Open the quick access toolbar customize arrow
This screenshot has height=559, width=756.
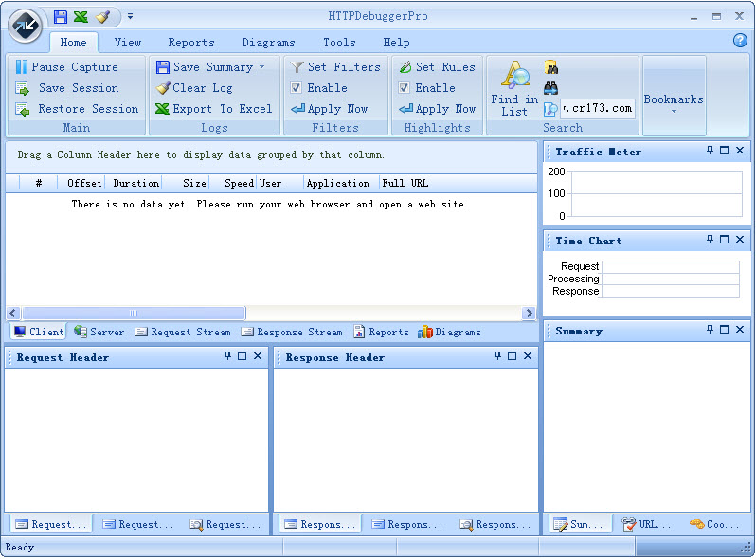130,16
